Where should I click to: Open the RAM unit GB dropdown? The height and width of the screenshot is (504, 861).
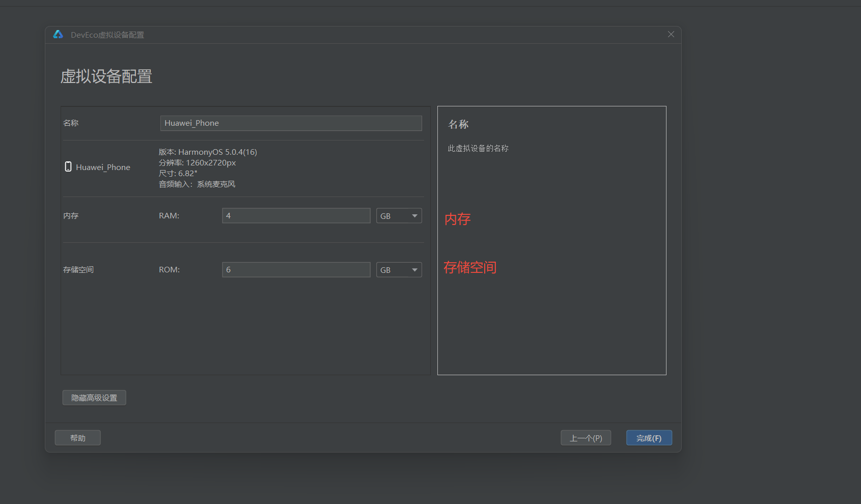(x=399, y=216)
